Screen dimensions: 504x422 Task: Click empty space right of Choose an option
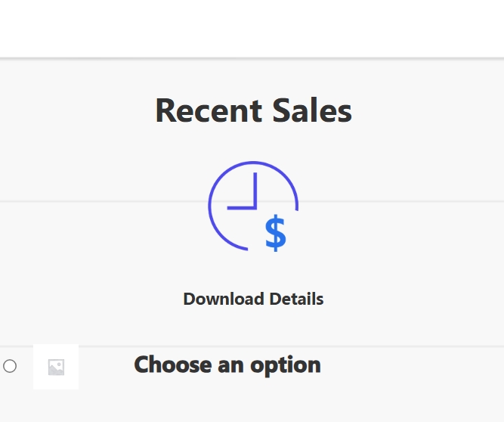(x=411, y=366)
